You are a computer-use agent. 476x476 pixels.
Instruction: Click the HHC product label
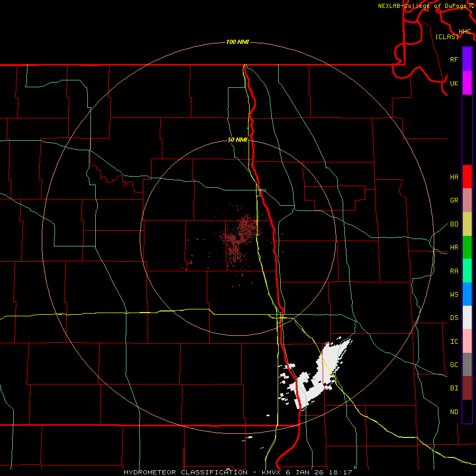coord(464,32)
